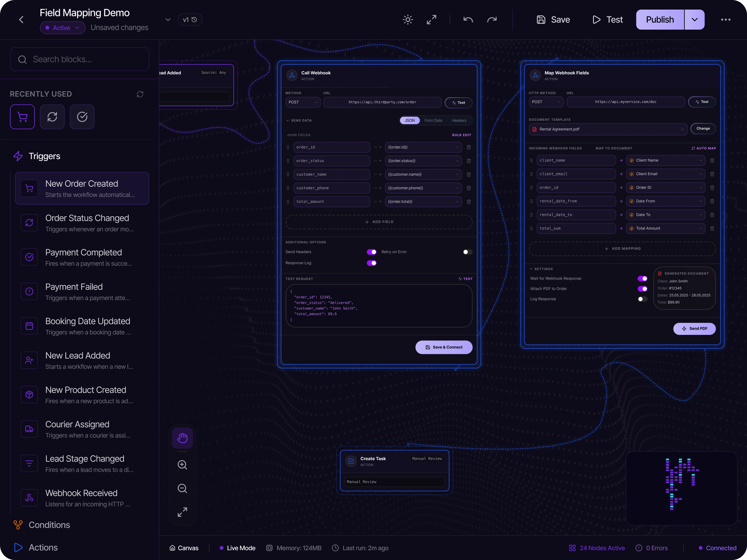747x560 pixels.
Task: Click the Search blocks input field
Action: 80,59
